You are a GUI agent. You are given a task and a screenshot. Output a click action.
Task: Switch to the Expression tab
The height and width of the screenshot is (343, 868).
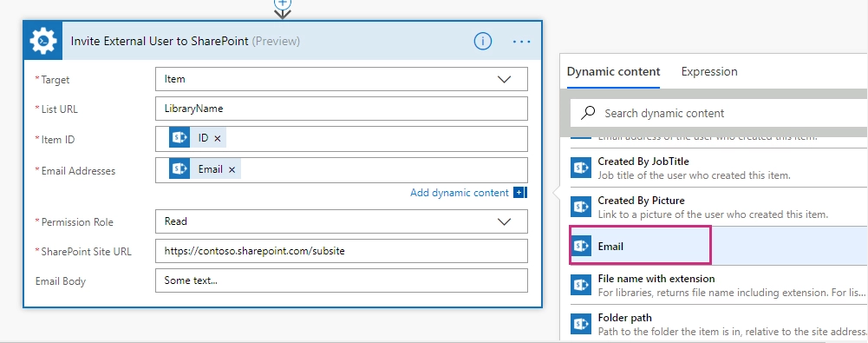tap(709, 71)
